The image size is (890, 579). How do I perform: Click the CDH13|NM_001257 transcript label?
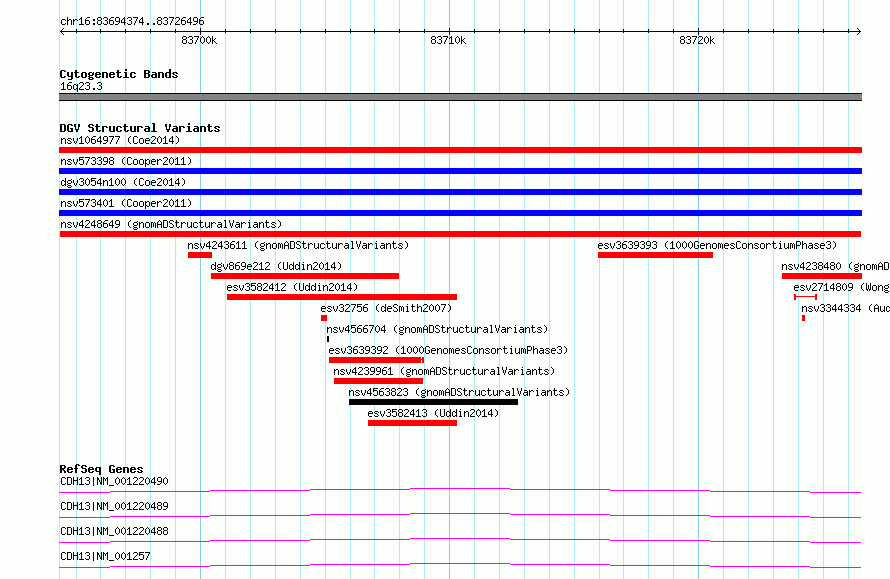pyautogui.click(x=105, y=556)
